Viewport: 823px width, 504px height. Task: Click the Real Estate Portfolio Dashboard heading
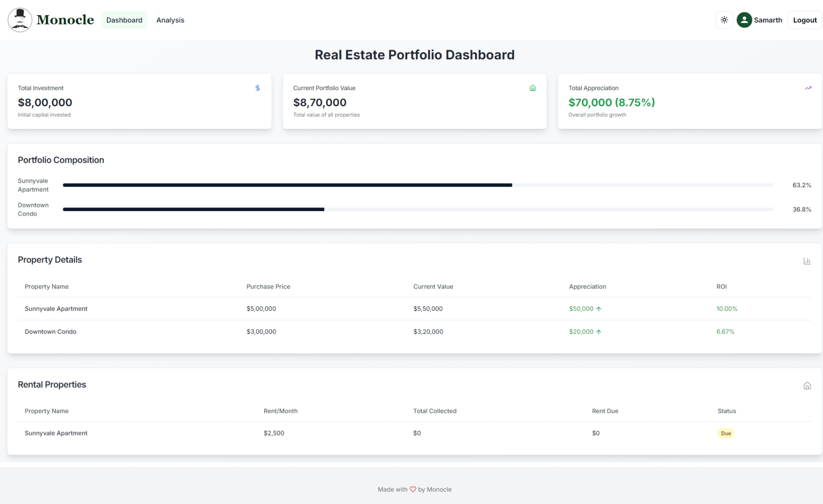coord(415,55)
